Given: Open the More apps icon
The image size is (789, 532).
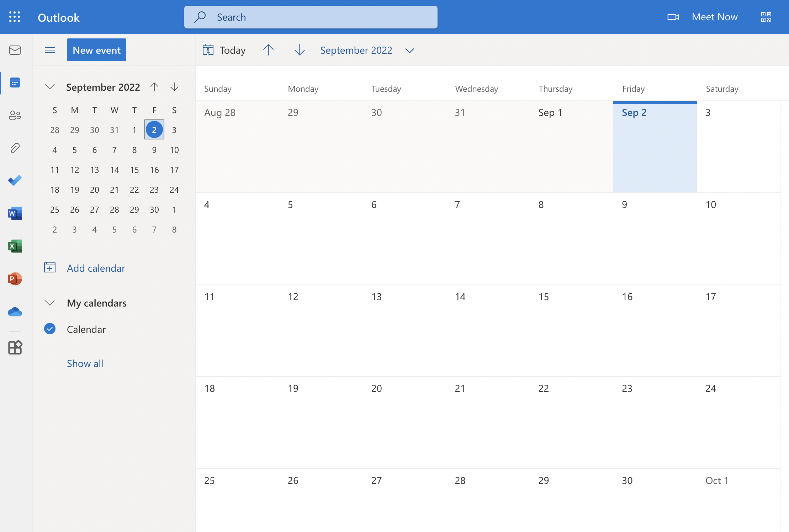Looking at the screenshot, I should click(15, 347).
